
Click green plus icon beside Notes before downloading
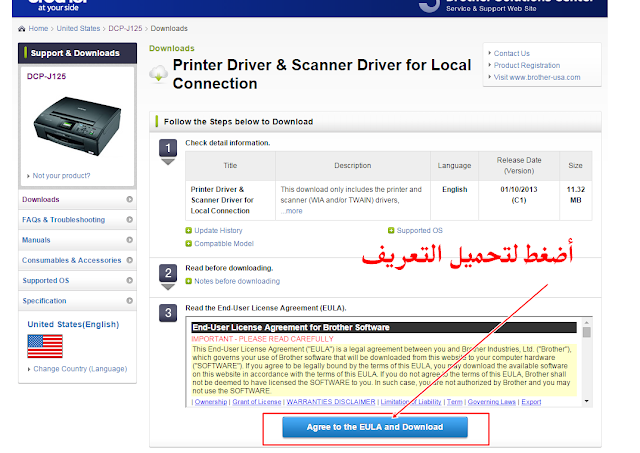pyautogui.click(x=189, y=281)
